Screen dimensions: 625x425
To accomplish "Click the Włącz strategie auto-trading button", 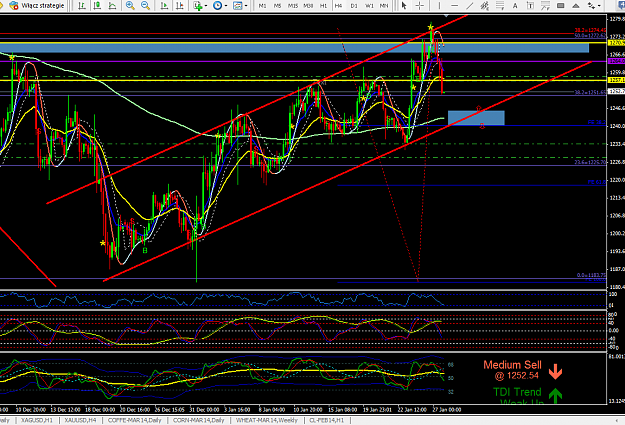I will [x=37, y=6].
